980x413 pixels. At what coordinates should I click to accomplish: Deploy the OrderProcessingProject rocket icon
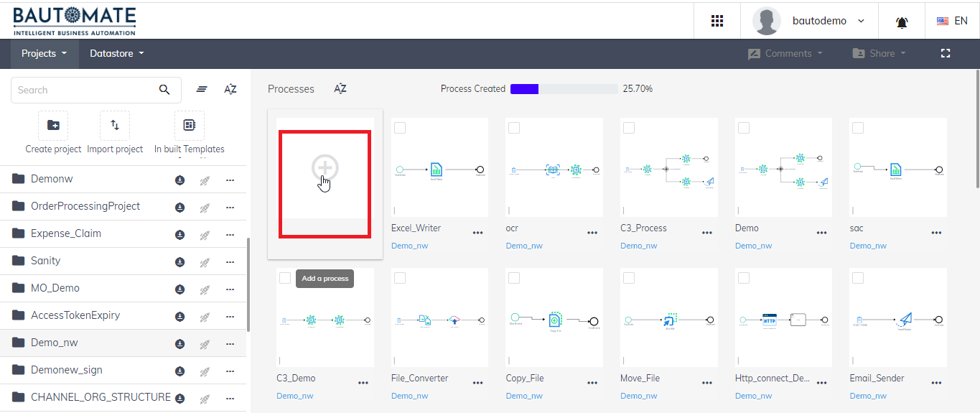pos(205,207)
